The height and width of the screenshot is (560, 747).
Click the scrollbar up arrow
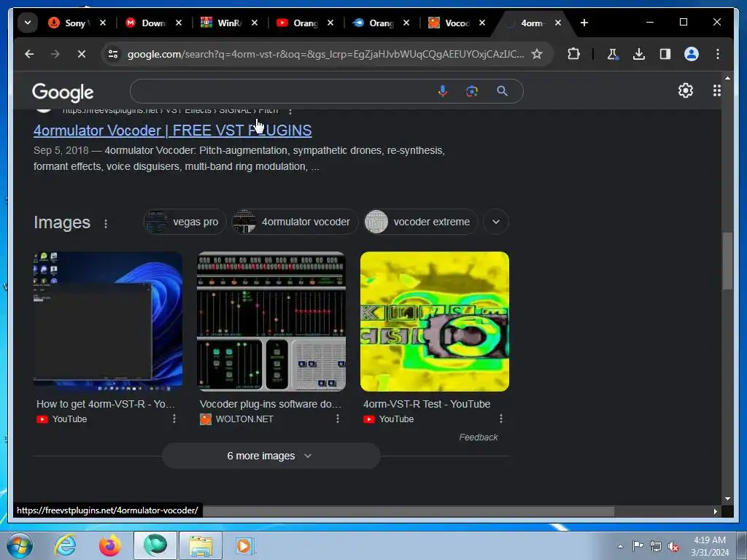pyautogui.click(x=727, y=77)
